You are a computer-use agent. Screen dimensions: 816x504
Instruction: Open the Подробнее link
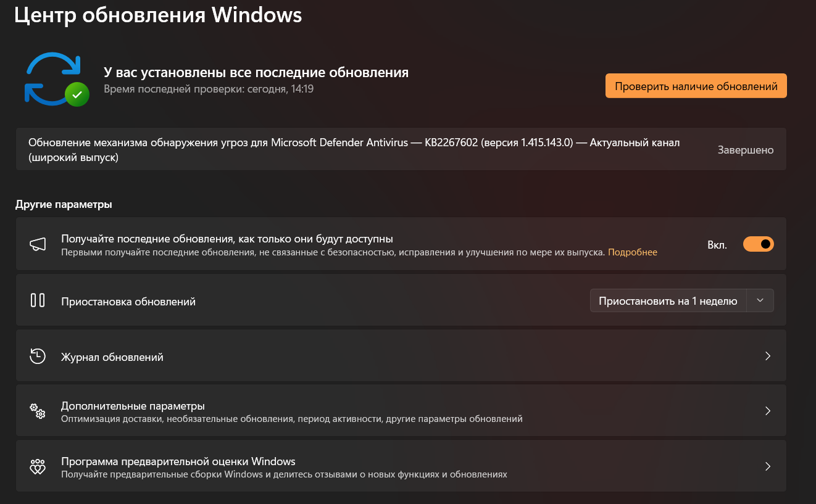click(633, 252)
